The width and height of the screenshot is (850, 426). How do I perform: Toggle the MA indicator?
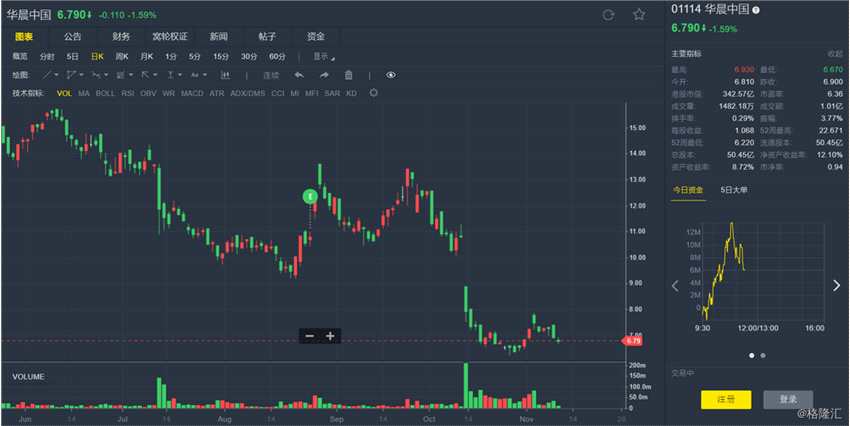pyautogui.click(x=83, y=93)
